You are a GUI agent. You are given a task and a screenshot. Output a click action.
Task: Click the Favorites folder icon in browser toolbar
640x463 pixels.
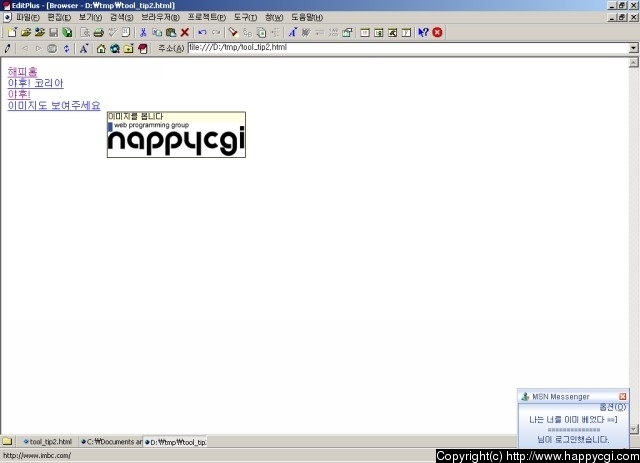point(129,49)
